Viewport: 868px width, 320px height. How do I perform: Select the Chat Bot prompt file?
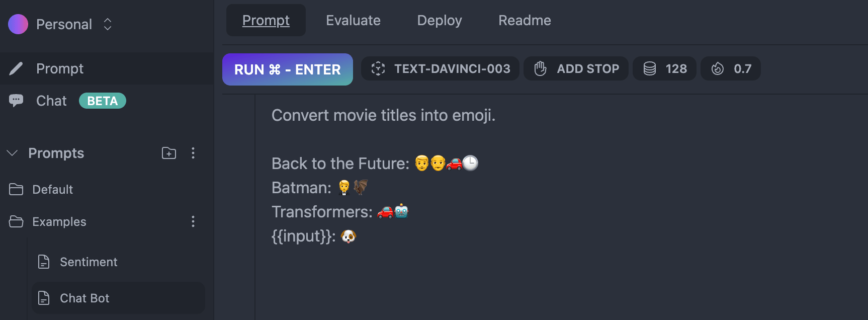(118, 298)
